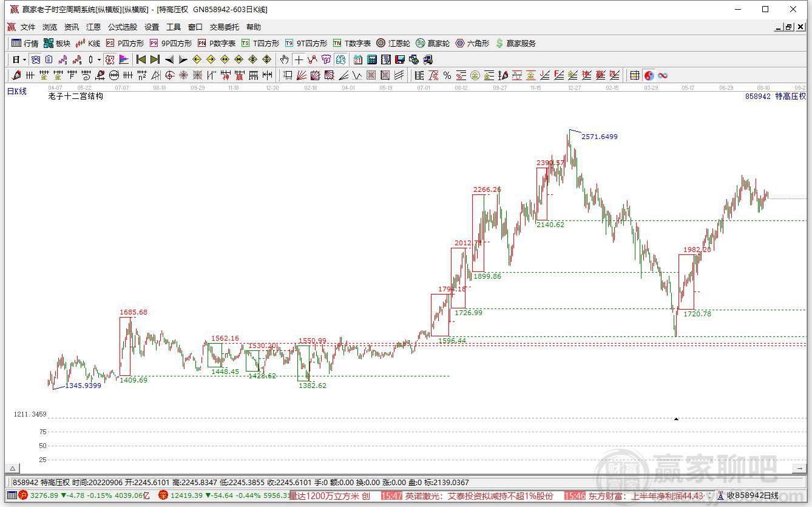Open the P四方形 tool
This screenshot has width=812, height=507.
pos(125,43)
